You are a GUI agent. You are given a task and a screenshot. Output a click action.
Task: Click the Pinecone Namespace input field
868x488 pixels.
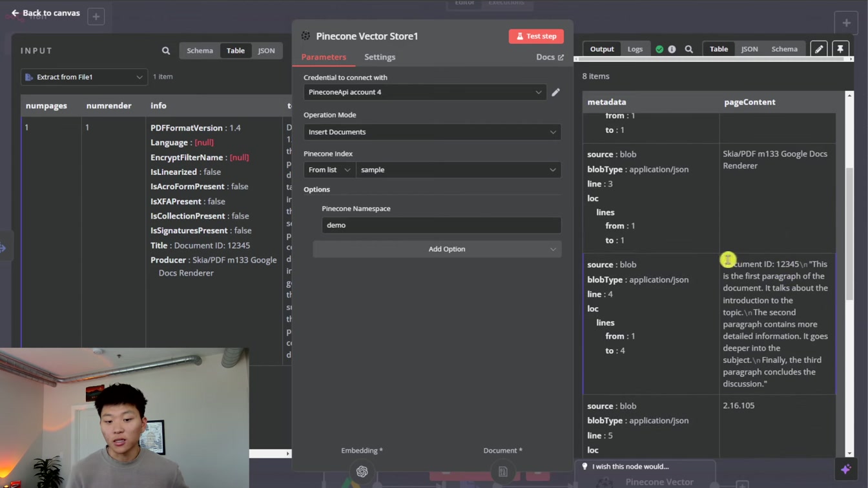(441, 225)
